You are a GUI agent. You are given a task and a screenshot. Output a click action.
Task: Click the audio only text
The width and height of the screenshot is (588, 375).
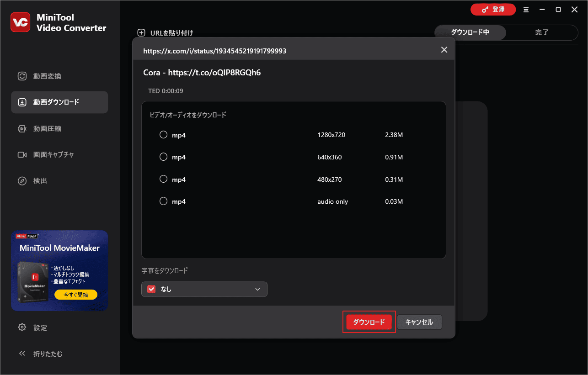[332, 201]
